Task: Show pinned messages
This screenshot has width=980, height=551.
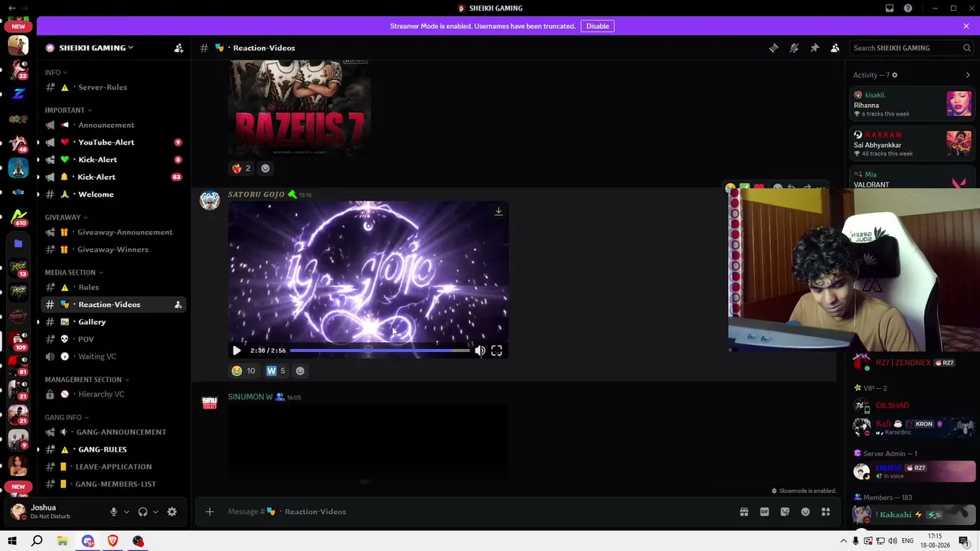Action: click(815, 47)
